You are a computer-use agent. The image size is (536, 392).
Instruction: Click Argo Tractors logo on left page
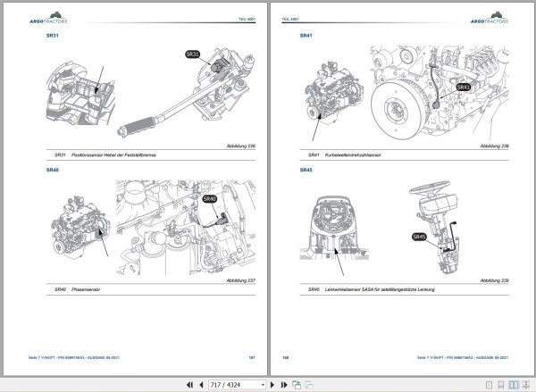[x=48, y=18]
